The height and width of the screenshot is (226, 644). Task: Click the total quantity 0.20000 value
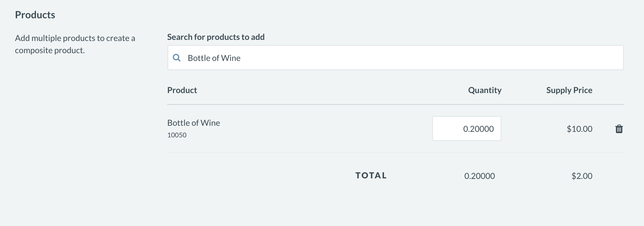(479, 176)
